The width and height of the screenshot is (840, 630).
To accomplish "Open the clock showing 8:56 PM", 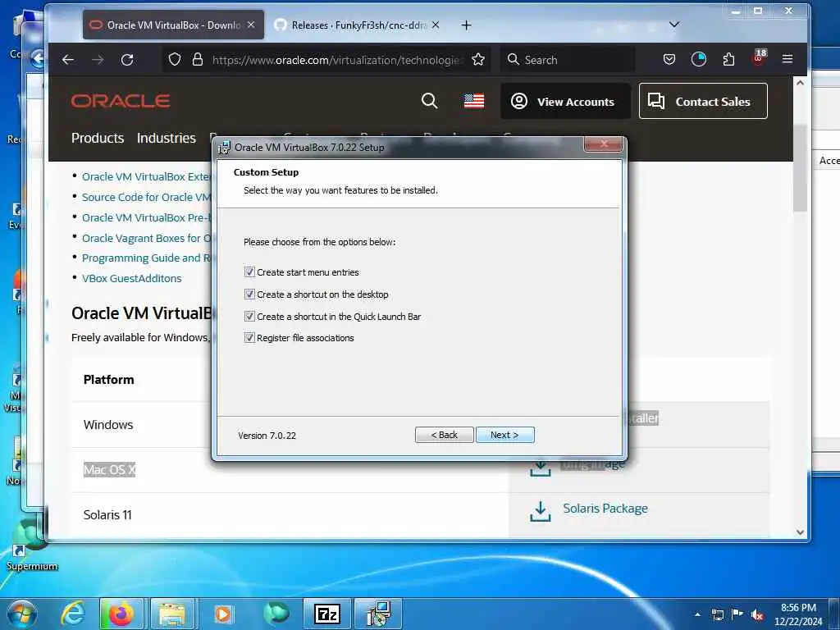I will tap(798, 614).
